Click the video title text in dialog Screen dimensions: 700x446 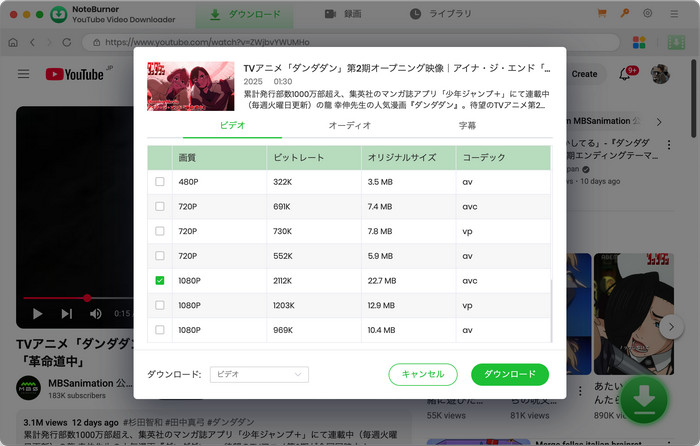[x=396, y=68]
